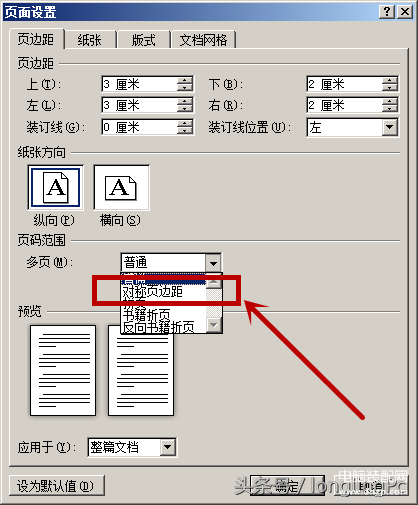Increase the 装订线 gutter spinner value
418x505 pixels.
click(185, 123)
